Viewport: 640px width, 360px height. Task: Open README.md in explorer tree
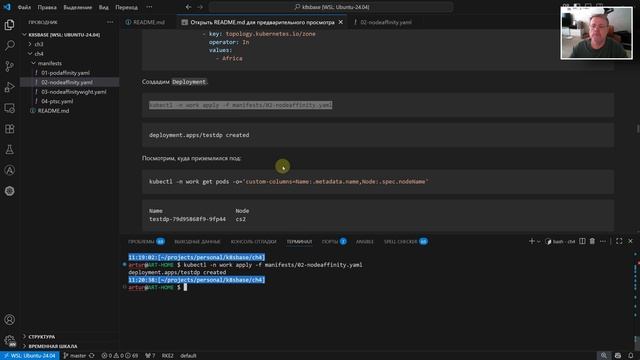point(53,111)
